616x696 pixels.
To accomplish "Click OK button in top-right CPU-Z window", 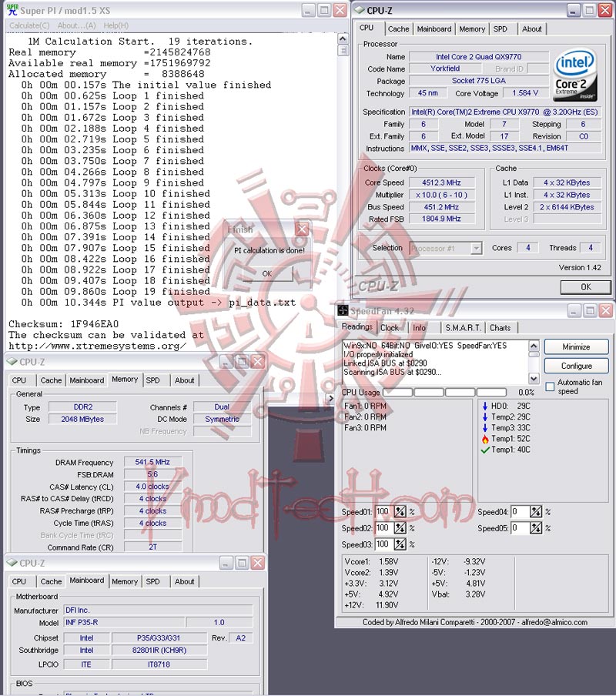I will tap(586, 287).
